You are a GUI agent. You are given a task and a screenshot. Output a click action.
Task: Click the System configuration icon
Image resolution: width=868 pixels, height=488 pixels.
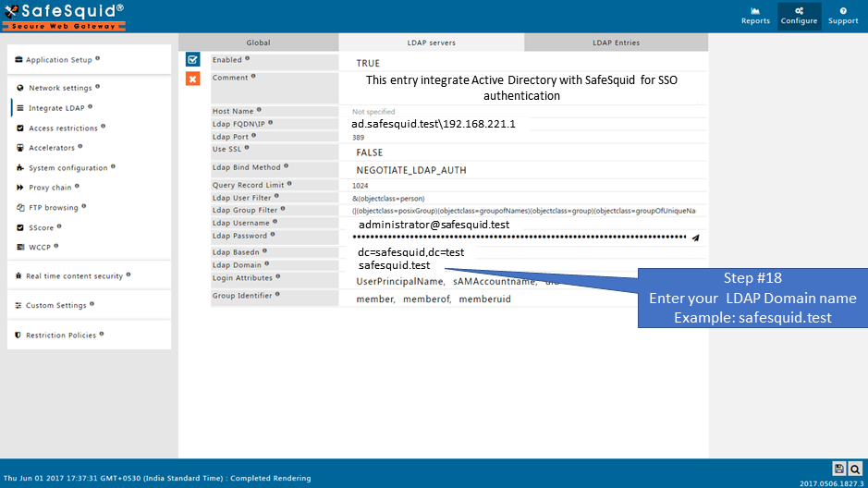tap(20, 167)
